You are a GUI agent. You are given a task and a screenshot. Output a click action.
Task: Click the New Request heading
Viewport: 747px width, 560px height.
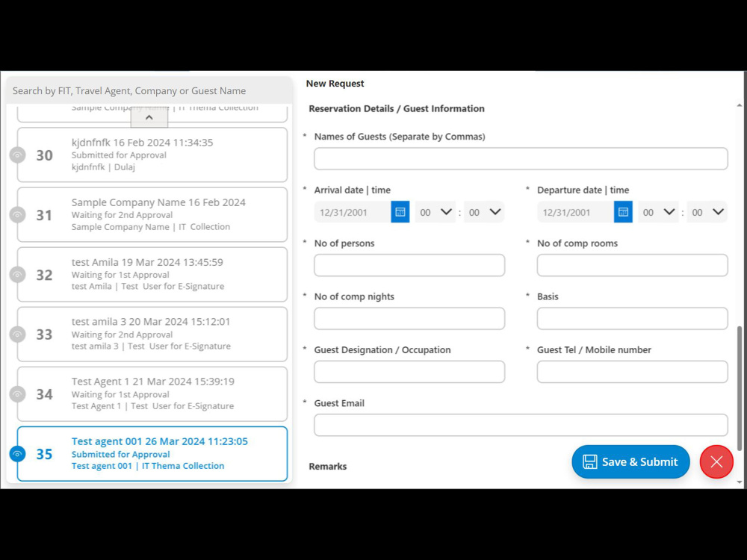point(335,84)
